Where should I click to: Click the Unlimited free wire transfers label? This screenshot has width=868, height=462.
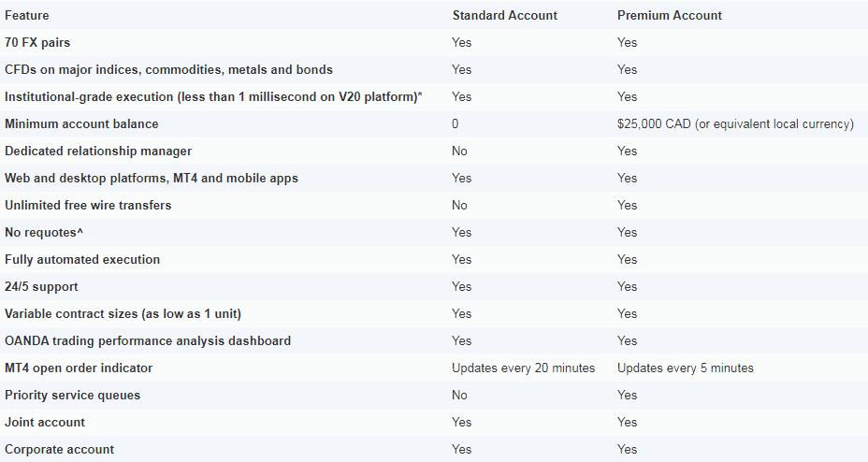88,205
